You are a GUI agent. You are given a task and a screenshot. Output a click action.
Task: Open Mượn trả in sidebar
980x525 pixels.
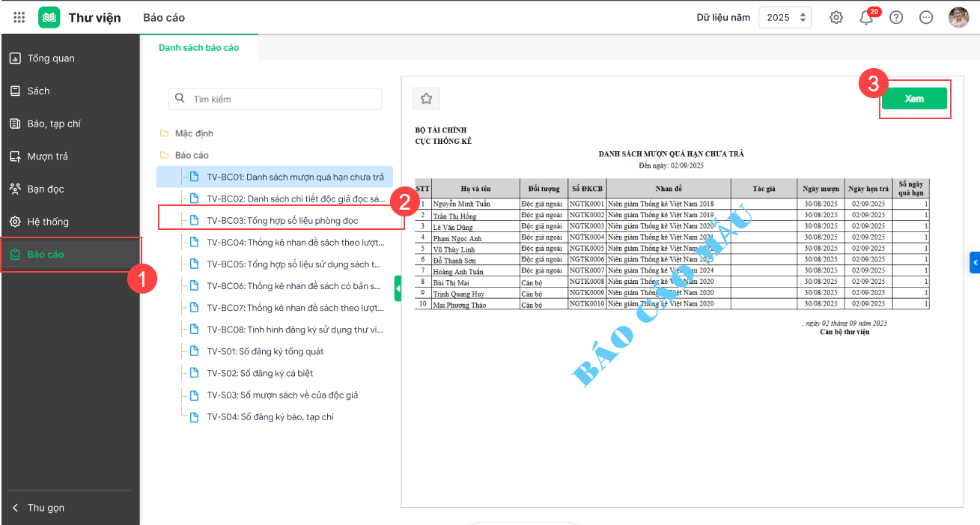click(x=70, y=156)
